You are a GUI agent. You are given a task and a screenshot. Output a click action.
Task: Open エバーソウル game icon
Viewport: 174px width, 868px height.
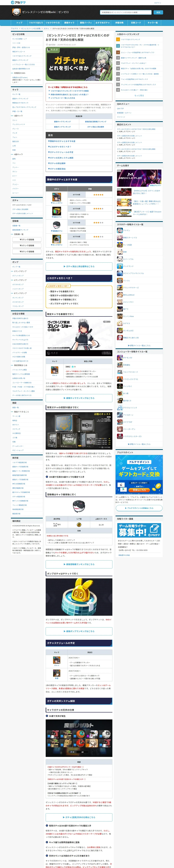(x=120, y=259)
